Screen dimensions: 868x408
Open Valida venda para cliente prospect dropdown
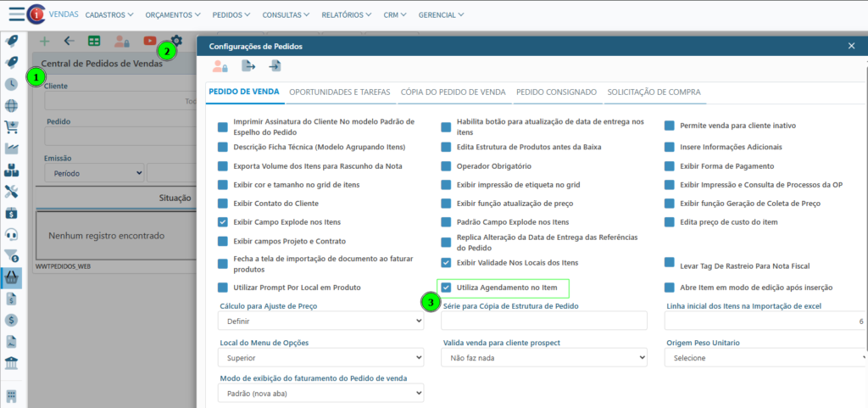pyautogui.click(x=544, y=358)
